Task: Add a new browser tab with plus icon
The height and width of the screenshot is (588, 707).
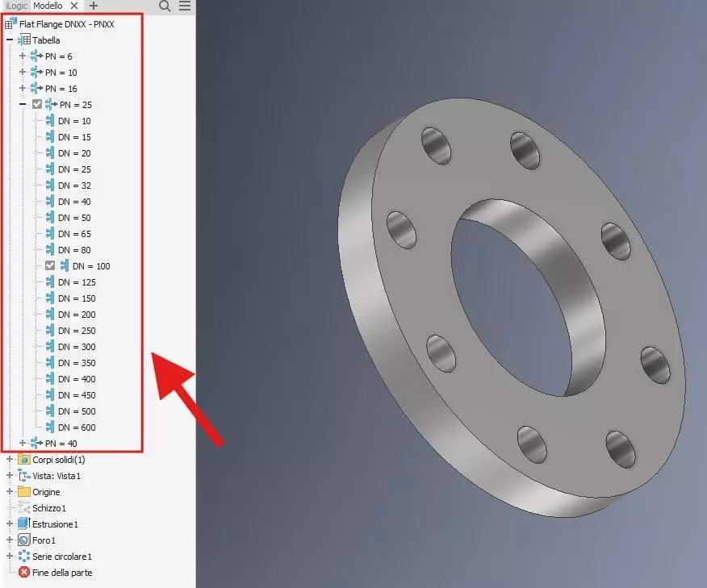Action: 94,6
